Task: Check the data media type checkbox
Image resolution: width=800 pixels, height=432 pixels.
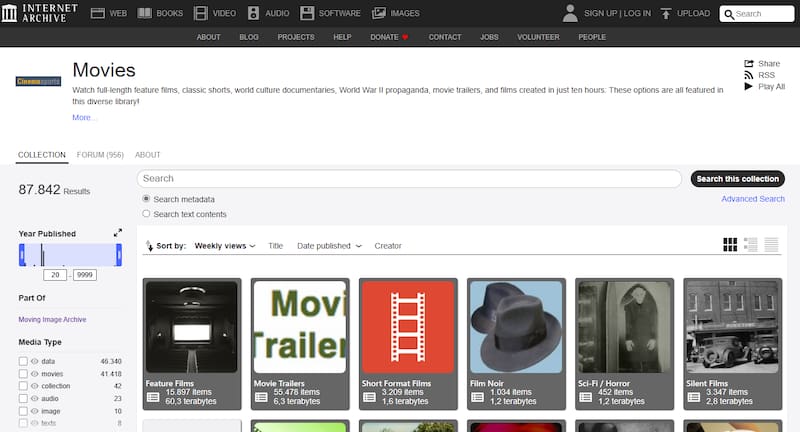Action: (23, 361)
